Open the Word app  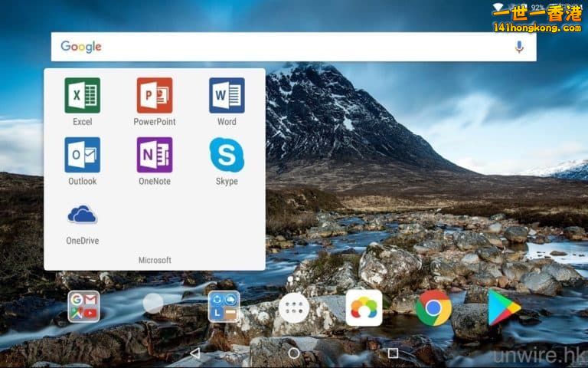227,95
